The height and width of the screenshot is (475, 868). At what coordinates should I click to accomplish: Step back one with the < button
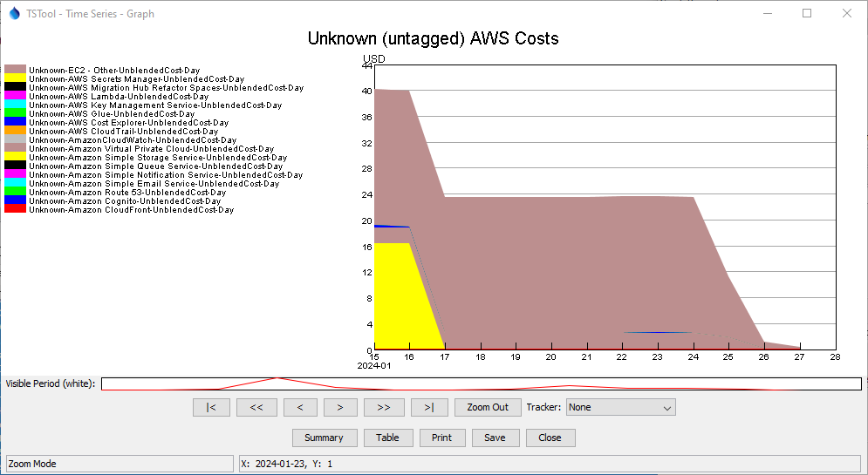[300, 408]
